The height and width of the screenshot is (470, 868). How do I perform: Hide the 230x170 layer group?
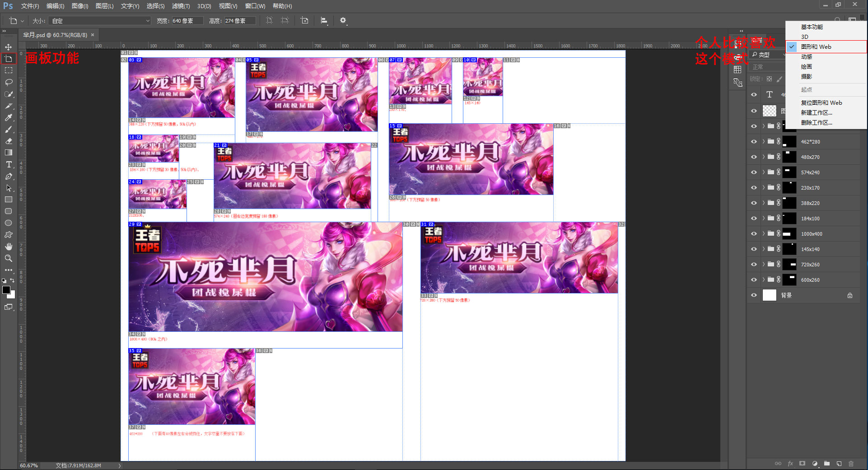click(x=754, y=187)
